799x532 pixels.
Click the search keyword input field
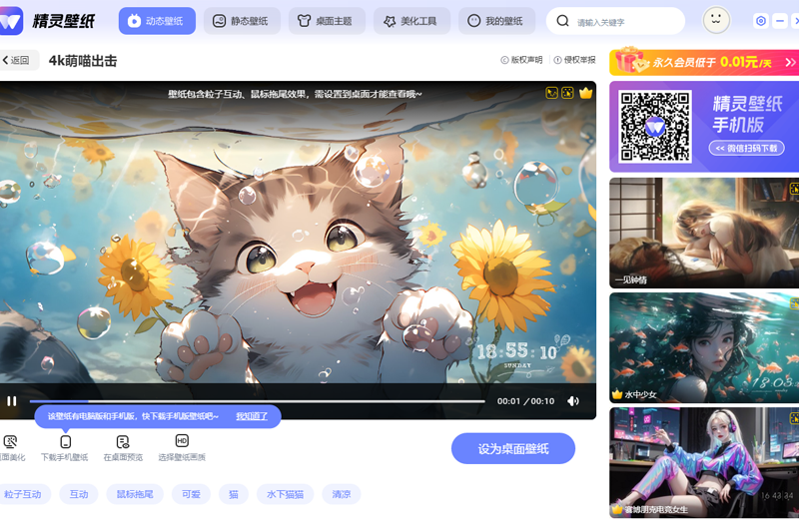point(624,21)
